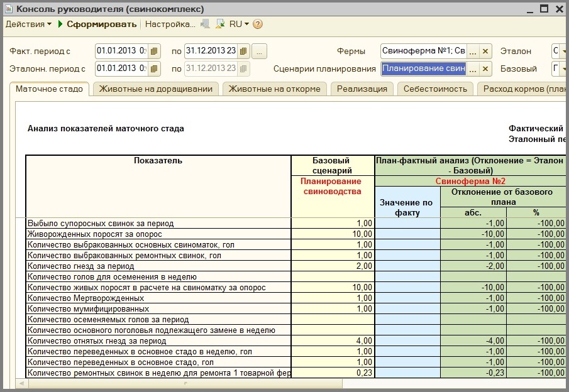Select row Количество осеменяемых голов за период
Screen dimensions: 569x392
(158, 320)
